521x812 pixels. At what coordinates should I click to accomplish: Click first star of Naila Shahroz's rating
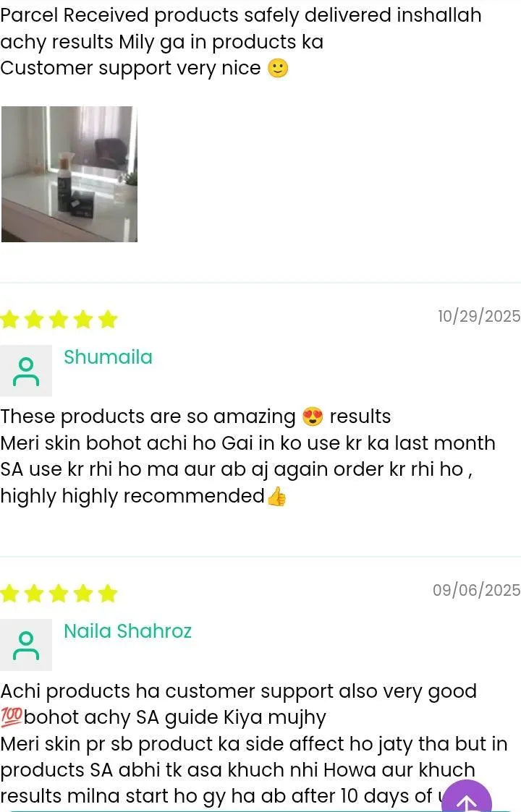click(9, 594)
